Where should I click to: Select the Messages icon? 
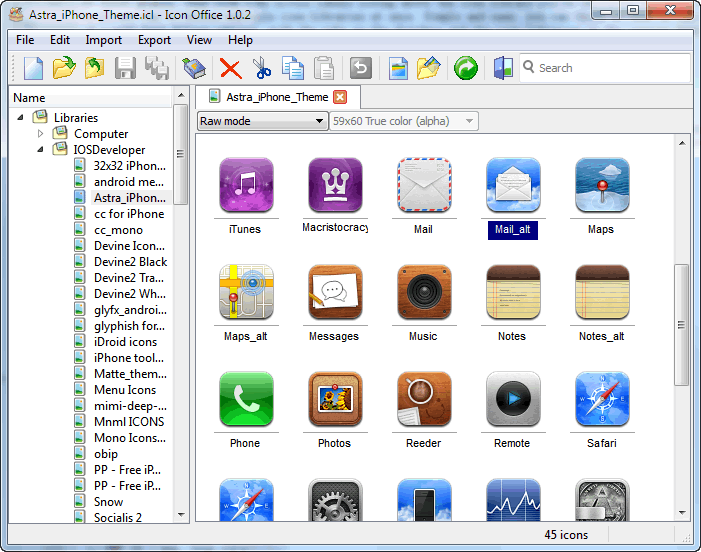pyautogui.click(x=335, y=291)
